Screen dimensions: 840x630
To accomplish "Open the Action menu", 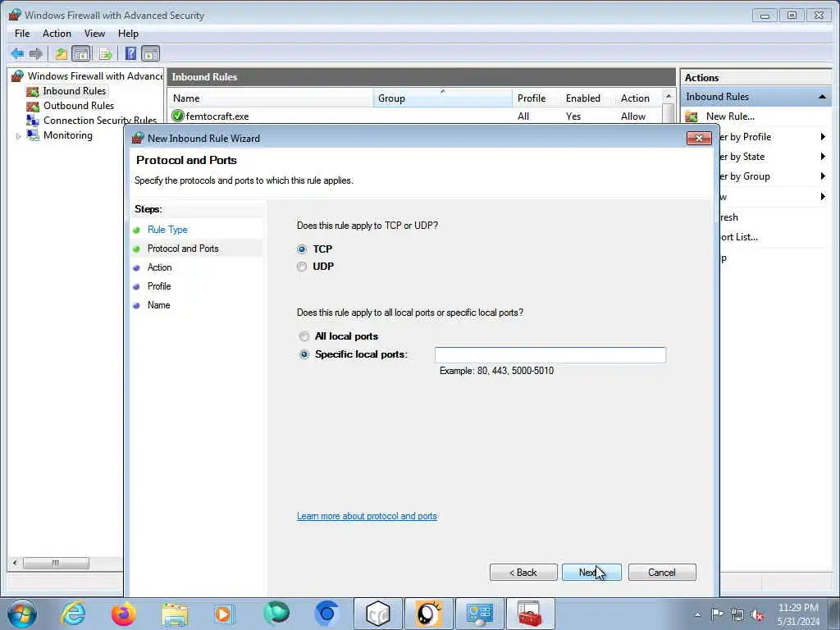I will 57,33.
